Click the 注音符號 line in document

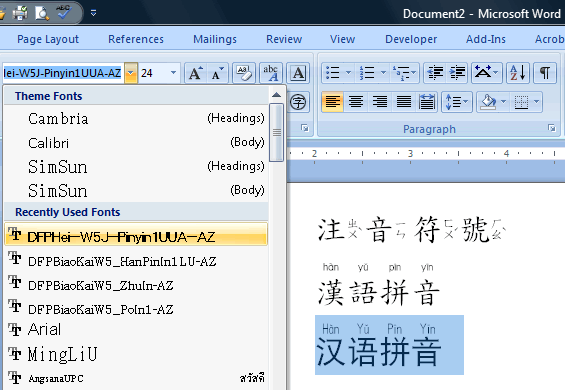coord(411,229)
